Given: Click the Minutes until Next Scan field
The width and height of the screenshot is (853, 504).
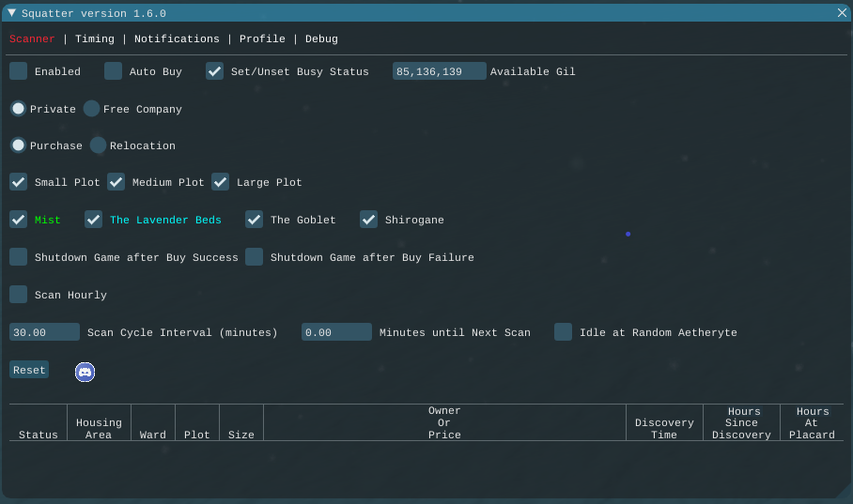Looking at the screenshot, I should (336, 332).
